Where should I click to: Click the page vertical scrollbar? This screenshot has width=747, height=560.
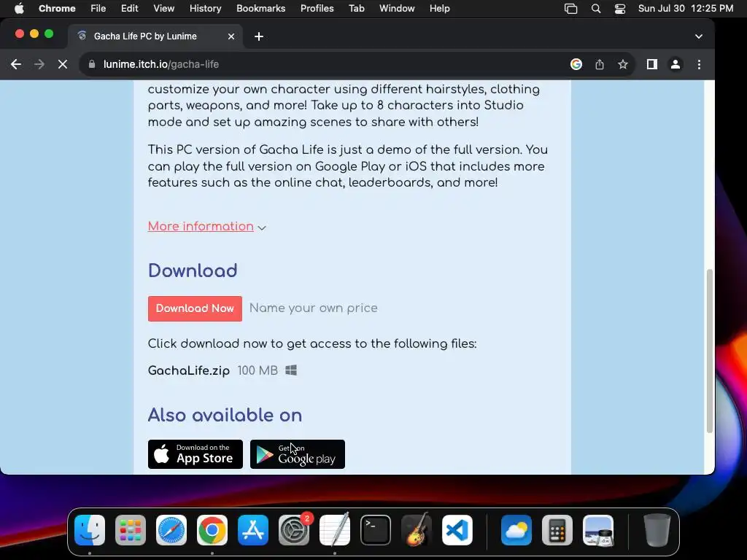709,351
